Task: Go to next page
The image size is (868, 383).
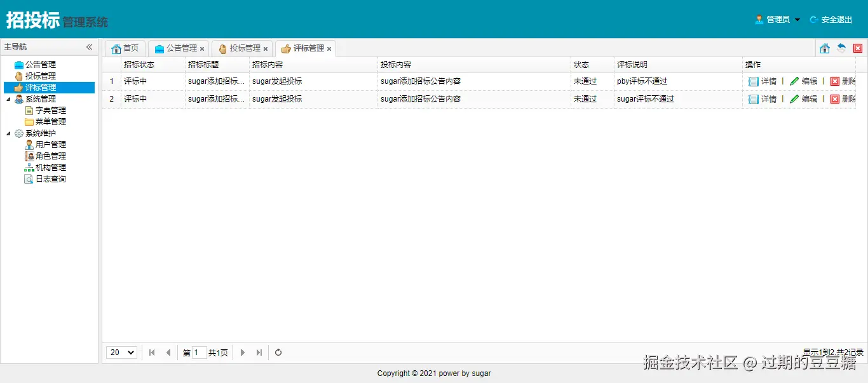Action: tap(243, 353)
